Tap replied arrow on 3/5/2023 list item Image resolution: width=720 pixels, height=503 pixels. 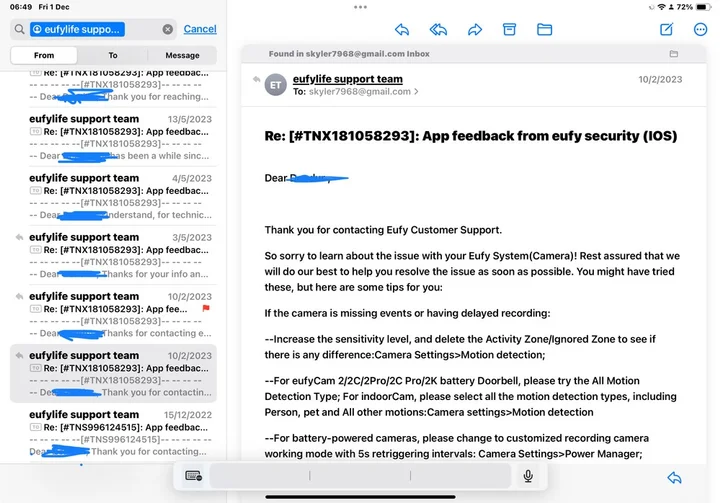coord(19,237)
